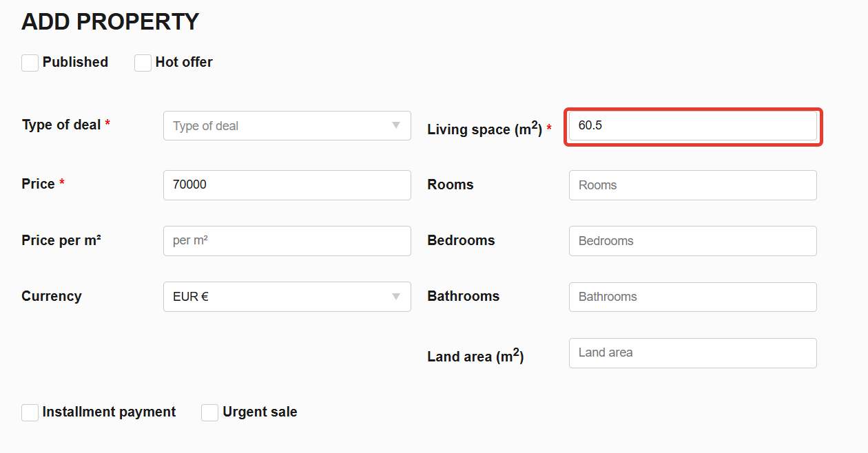
Task: Enable the Hot offer checkbox
Action: pyautogui.click(x=143, y=63)
